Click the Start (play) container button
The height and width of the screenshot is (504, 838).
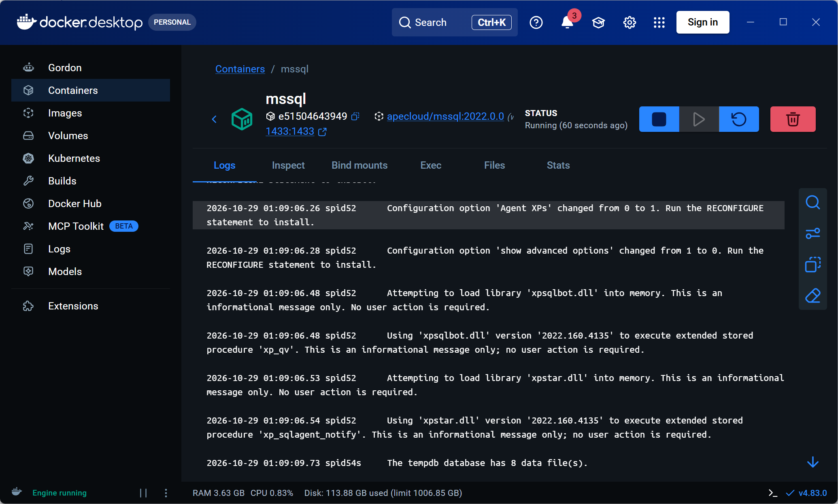699,119
